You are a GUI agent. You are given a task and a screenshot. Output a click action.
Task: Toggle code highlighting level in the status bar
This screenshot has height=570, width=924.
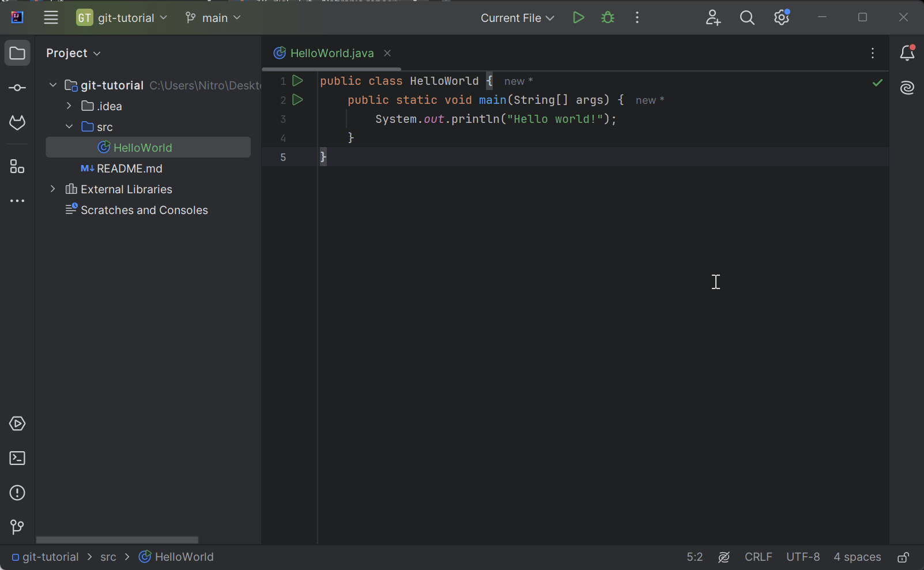(724, 557)
